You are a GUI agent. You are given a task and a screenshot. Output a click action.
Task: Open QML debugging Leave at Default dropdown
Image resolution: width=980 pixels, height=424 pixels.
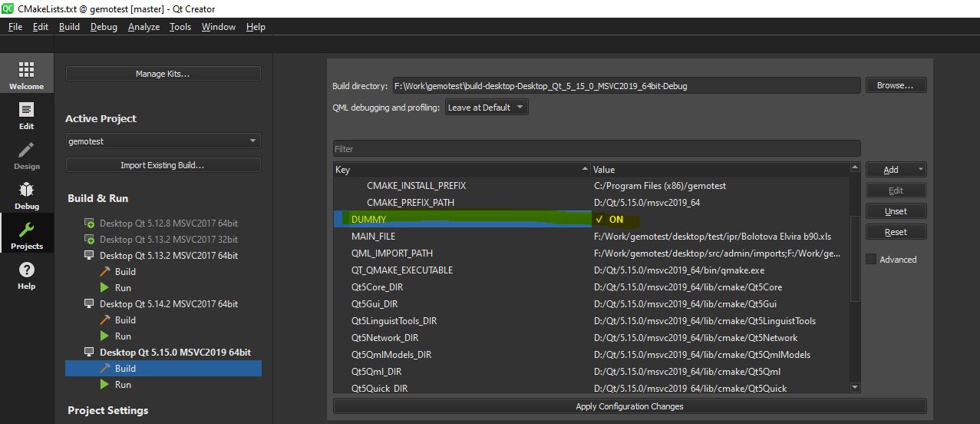pos(487,108)
